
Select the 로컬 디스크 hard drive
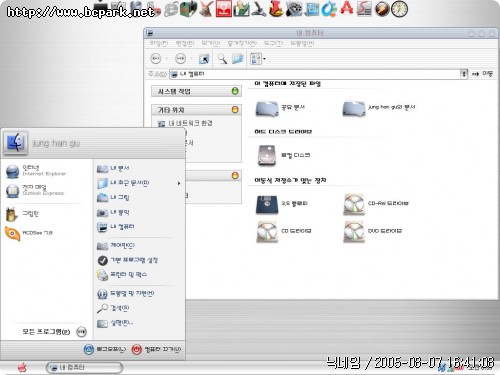coord(283,155)
